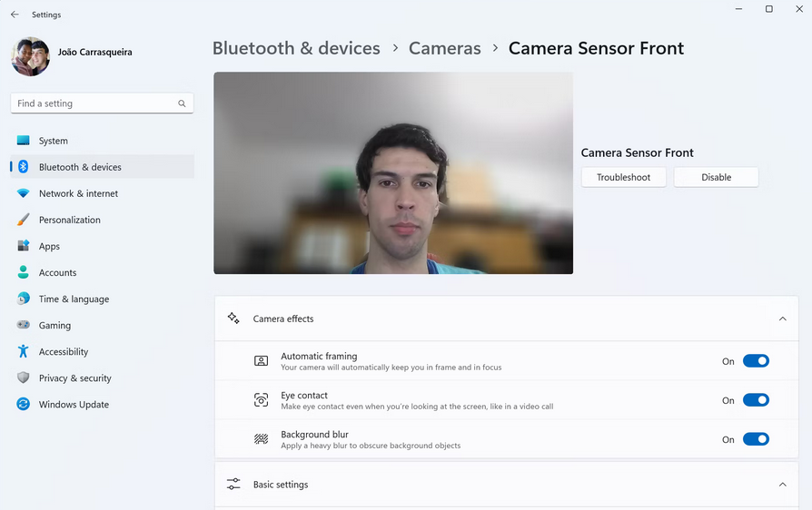Click the System monitor icon
This screenshot has width=812, height=510.
(x=24, y=140)
